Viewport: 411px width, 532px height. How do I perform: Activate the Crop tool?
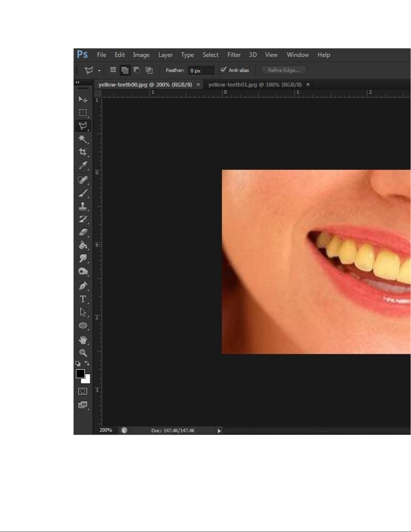coord(83,152)
